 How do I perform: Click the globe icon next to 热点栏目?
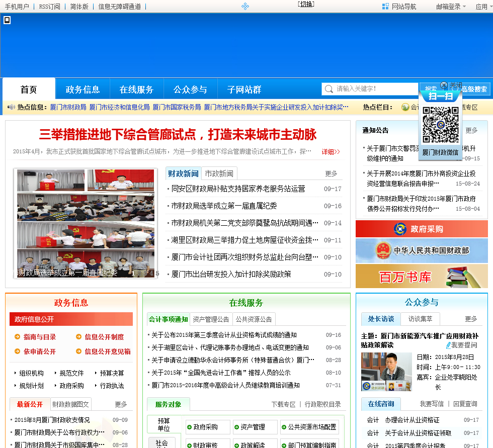pos(405,107)
